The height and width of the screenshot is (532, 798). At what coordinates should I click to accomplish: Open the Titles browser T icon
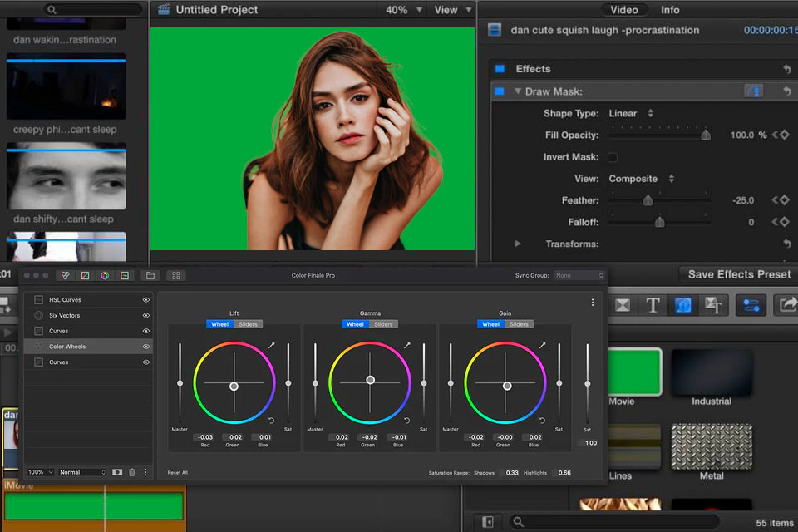(653, 305)
